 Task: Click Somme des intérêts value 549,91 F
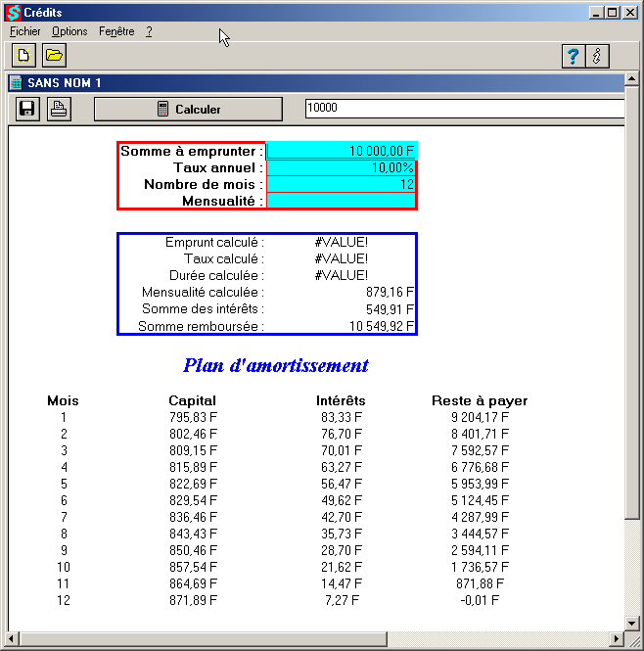[x=390, y=309]
